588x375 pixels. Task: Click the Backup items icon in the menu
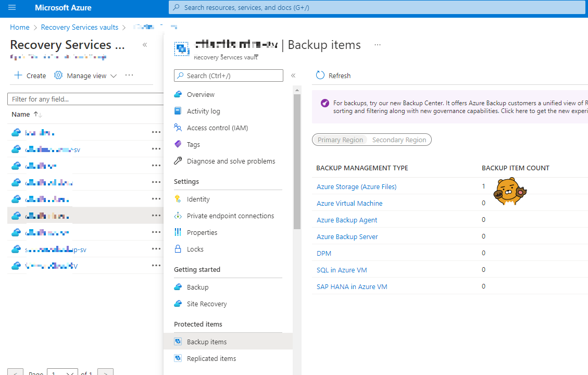(x=178, y=342)
